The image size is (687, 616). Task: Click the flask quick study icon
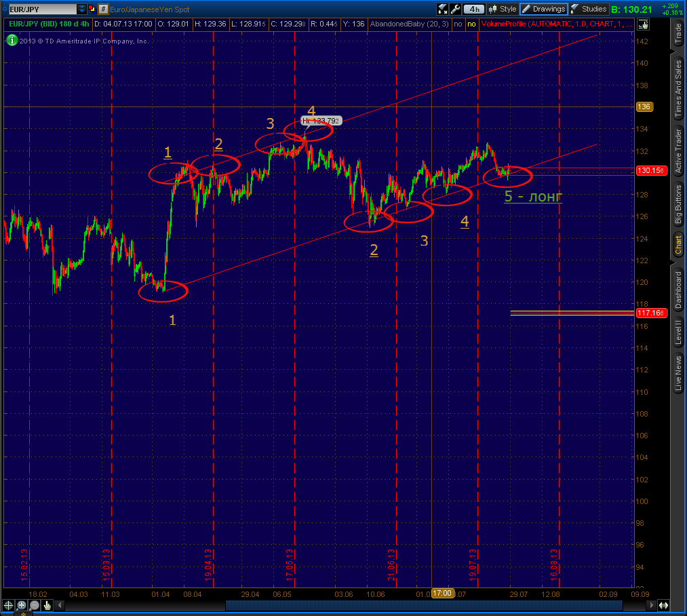coord(443,9)
